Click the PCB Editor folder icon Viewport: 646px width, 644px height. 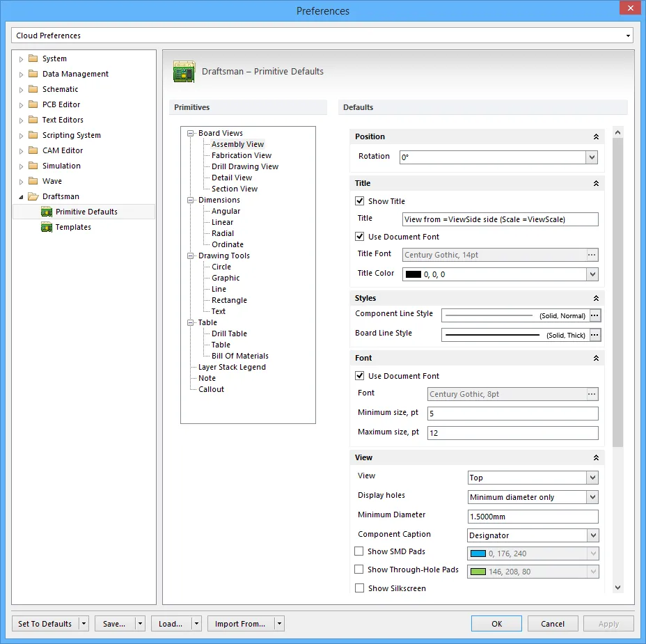[33, 104]
